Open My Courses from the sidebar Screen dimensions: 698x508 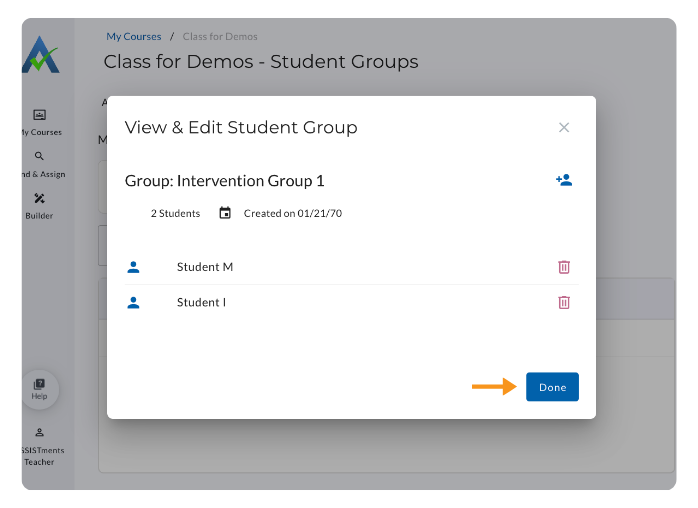click(40, 122)
